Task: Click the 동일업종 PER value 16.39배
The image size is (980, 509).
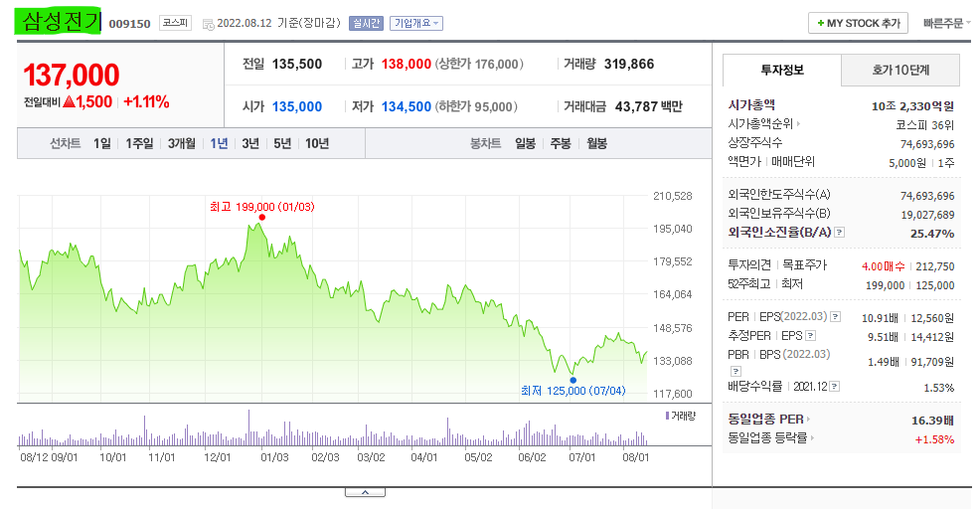Action: 932,421
